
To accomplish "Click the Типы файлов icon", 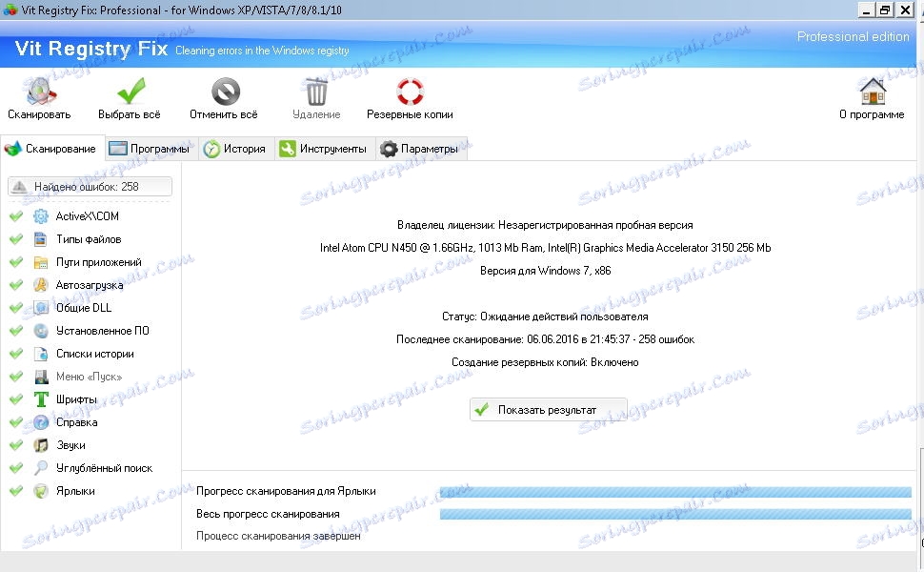I will [x=41, y=239].
